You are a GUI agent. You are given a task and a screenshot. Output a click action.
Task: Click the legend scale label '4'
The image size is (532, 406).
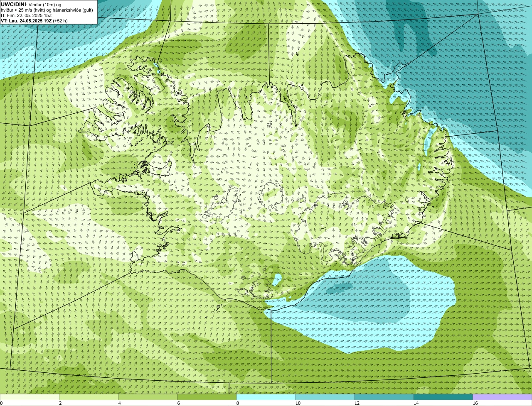pyautogui.click(x=119, y=403)
